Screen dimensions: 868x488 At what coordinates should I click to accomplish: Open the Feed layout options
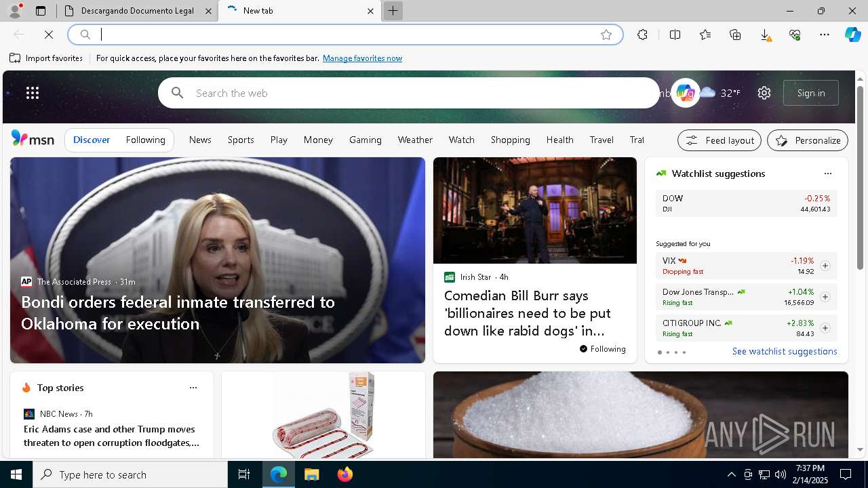click(719, 140)
